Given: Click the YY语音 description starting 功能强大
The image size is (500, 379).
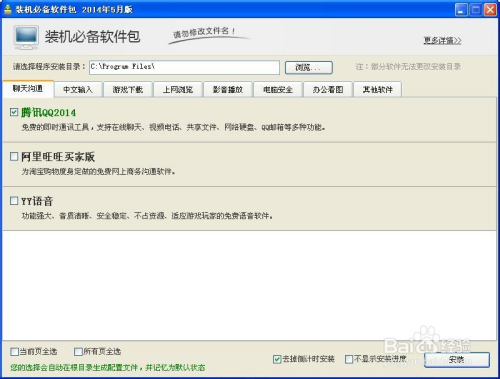Looking at the screenshot, I should [x=147, y=216].
